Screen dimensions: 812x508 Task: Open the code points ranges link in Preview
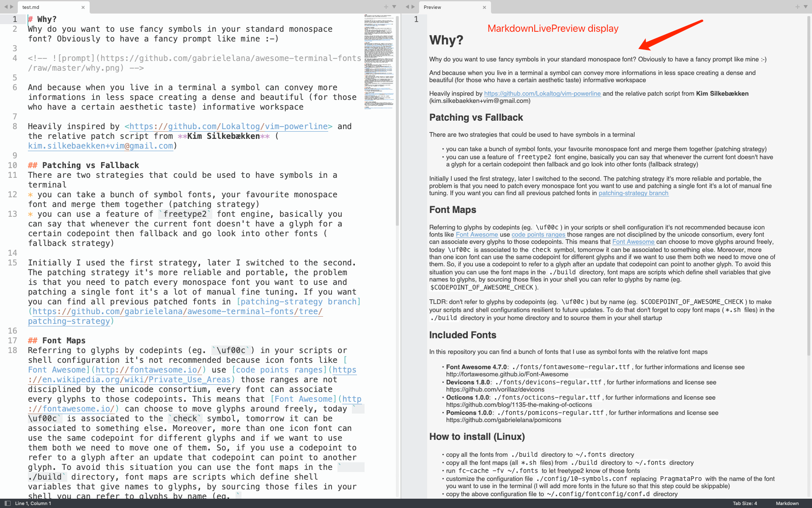click(538, 235)
